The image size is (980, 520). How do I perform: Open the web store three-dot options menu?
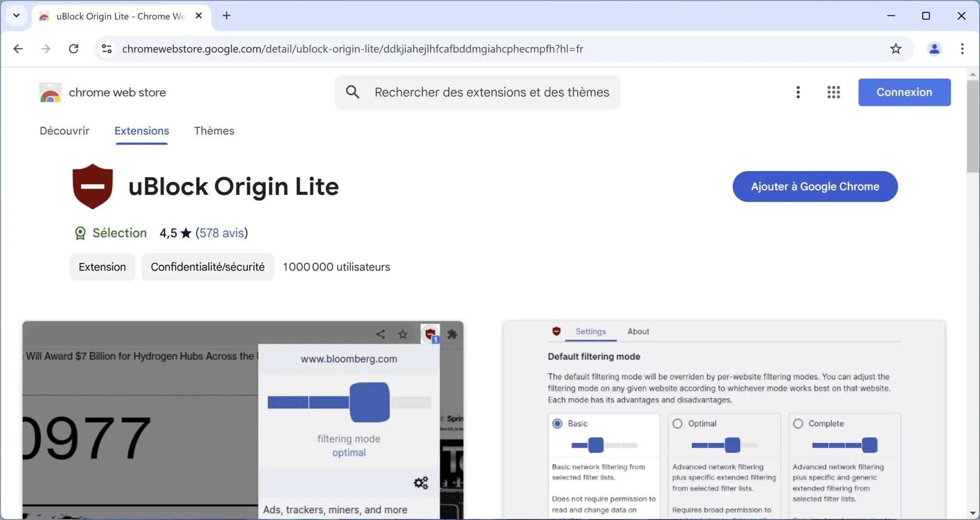(797, 92)
